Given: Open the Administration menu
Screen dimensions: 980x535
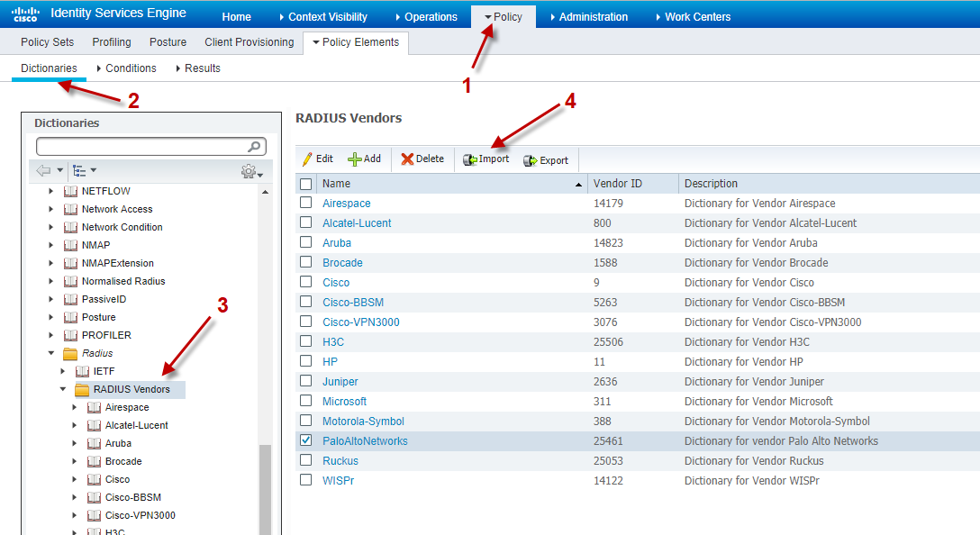Looking at the screenshot, I should tap(589, 17).
